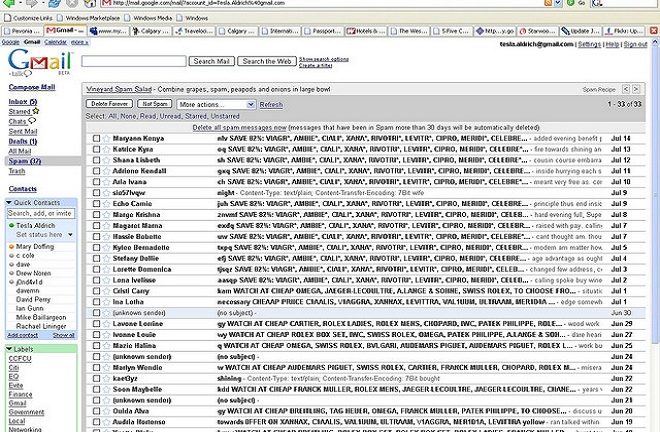The width and height of the screenshot is (660, 432).
Task: Click the Refresh link
Action: tap(271, 104)
